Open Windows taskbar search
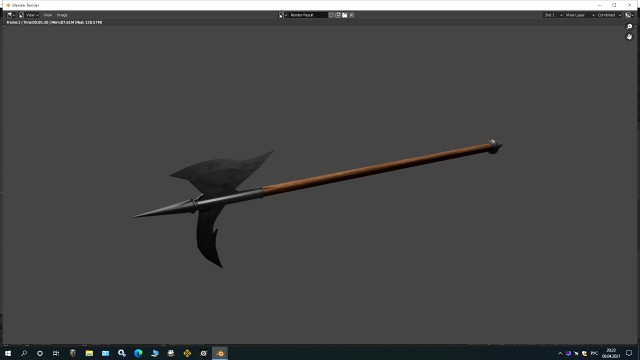 [x=24, y=353]
